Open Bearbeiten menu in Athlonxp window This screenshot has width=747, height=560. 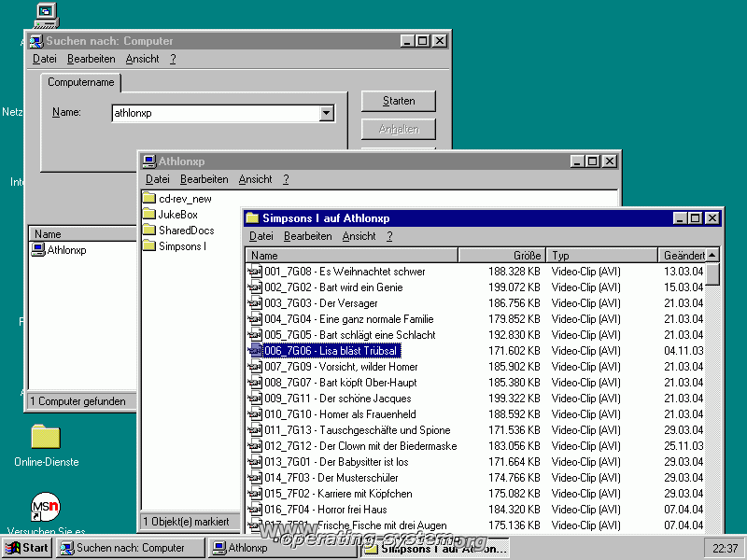pos(204,179)
